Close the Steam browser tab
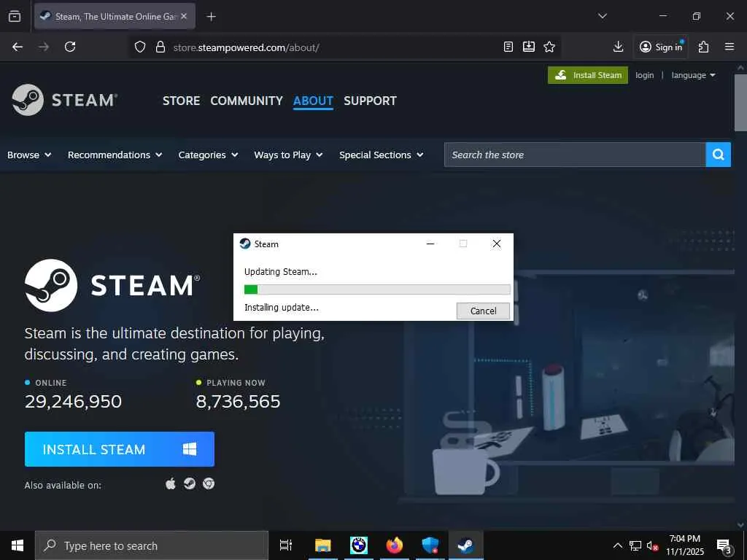This screenshot has height=560, width=747. (184, 16)
